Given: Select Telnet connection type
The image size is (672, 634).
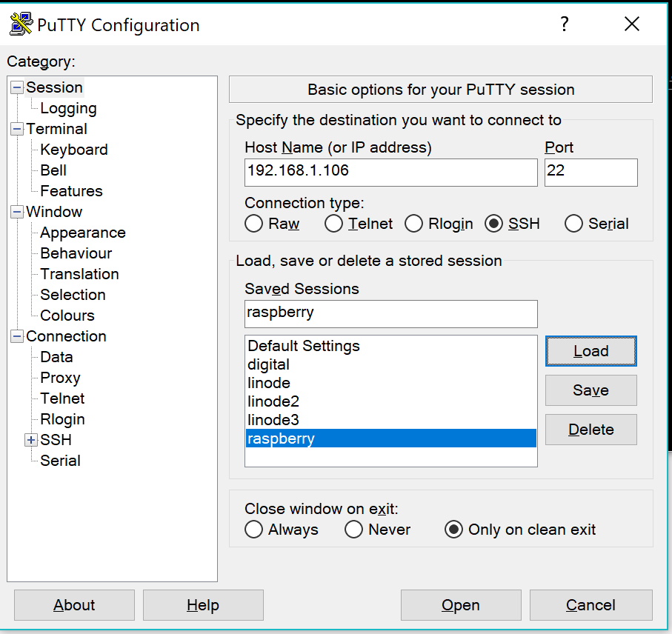Looking at the screenshot, I should pyautogui.click(x=333, y=224).
